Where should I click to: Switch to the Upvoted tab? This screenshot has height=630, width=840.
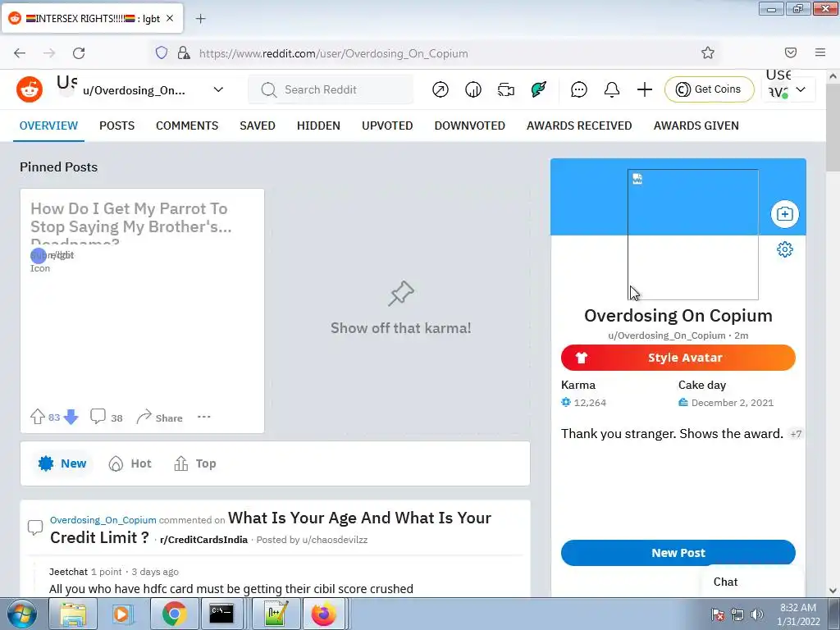(387, 126)
